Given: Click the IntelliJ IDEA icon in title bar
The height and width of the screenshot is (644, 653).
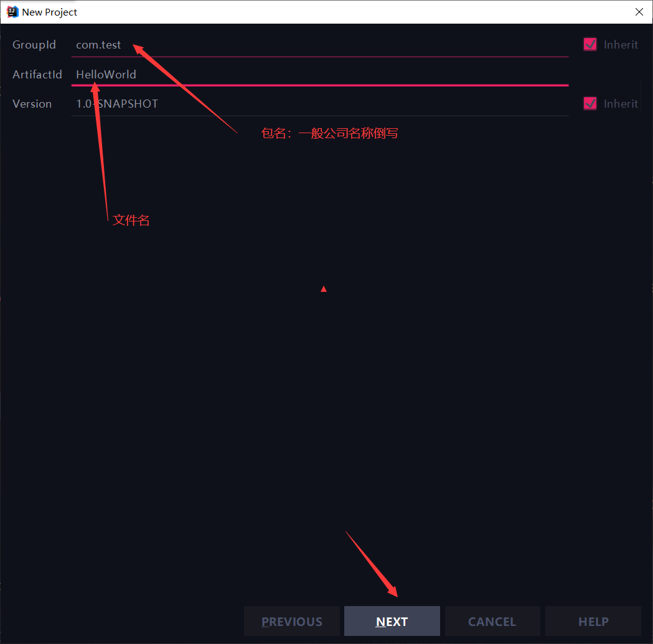Looking at the screenshot, I should pos(12,12).
